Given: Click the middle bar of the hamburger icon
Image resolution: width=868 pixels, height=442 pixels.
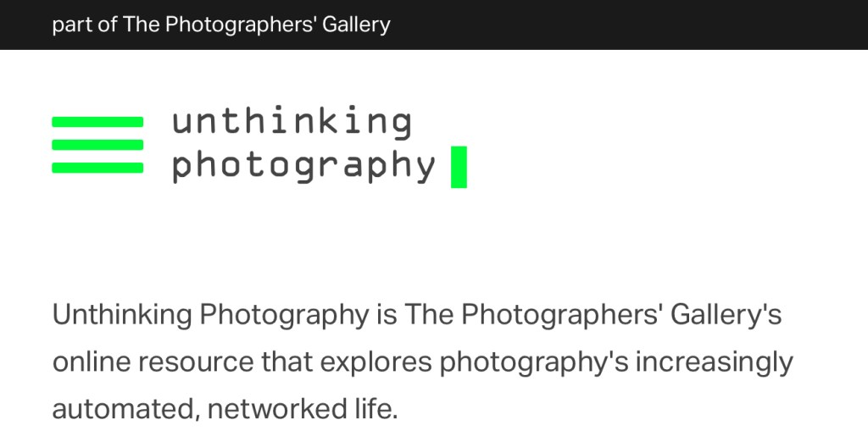Looking at the screenshot, I should [x=97, y=145].
